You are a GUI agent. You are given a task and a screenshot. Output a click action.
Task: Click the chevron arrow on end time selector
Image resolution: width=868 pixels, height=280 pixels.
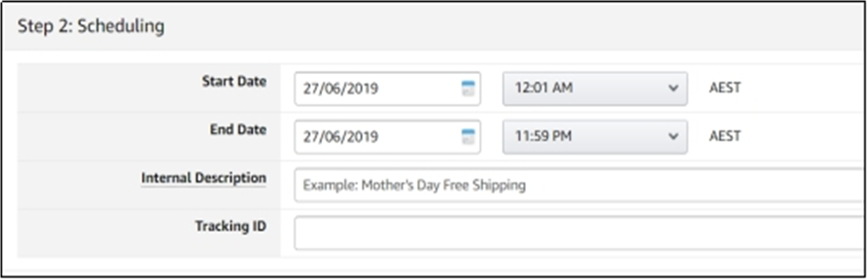673,136
